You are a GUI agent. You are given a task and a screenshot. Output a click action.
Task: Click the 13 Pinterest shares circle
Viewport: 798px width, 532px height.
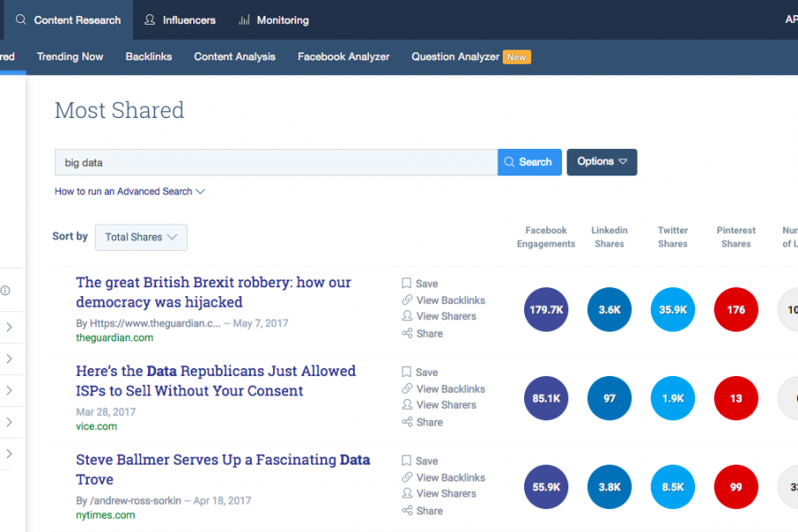click(736, 398)
